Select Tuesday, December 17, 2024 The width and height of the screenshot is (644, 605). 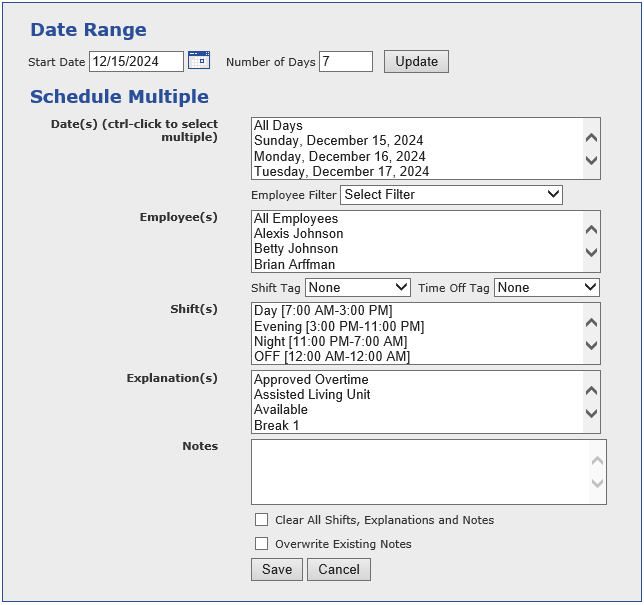[417, 171]
